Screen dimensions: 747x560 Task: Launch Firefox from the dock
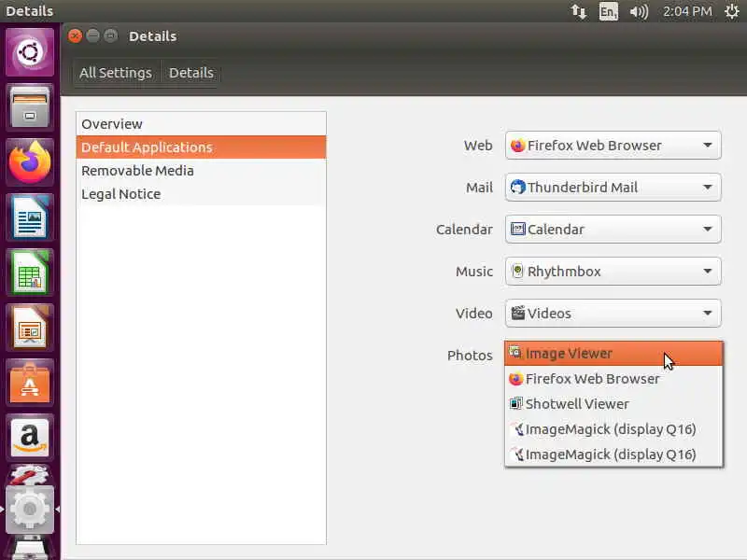coord(30,162)
